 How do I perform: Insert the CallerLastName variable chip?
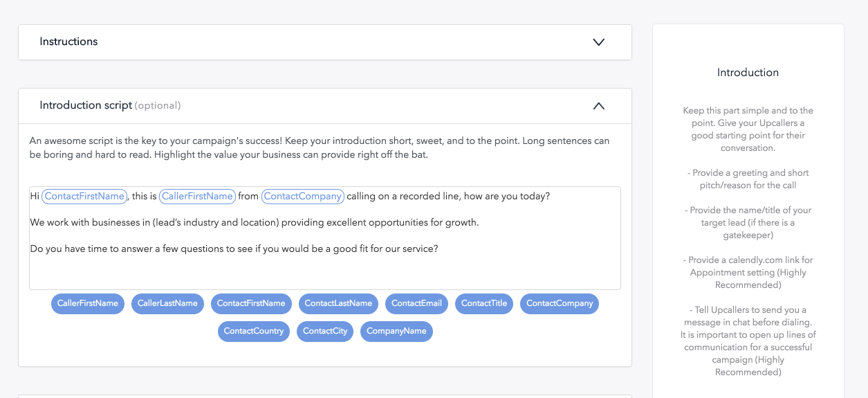coord(167,304)
